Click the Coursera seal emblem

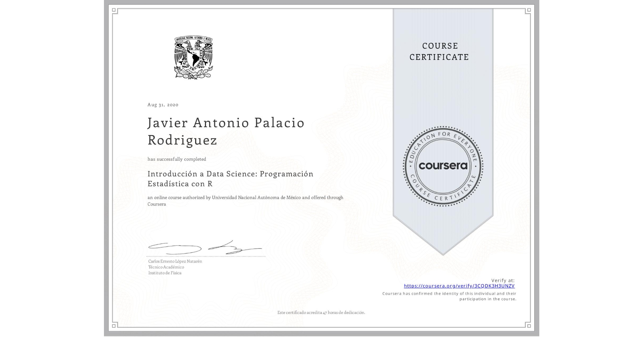point(443,166)
